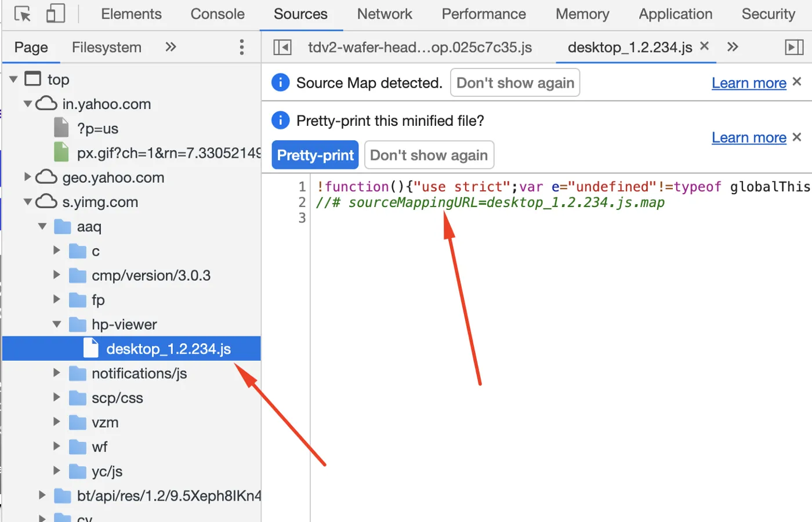Image resolution: width=812 pixels, height=522 pixels.
Task: Click the Source Map info icon
Action: pyautogui.click(x=281, y=82)
